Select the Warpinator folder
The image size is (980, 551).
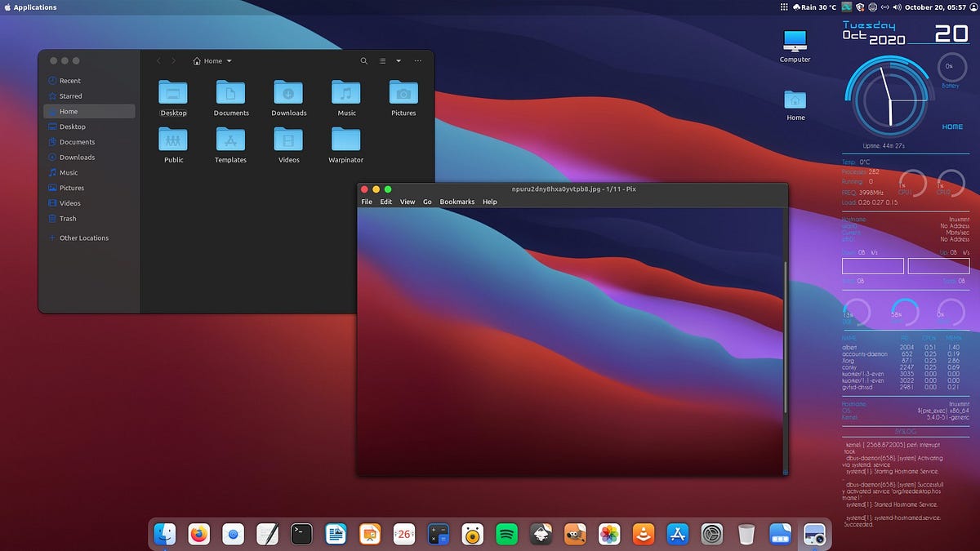point(346,145)
